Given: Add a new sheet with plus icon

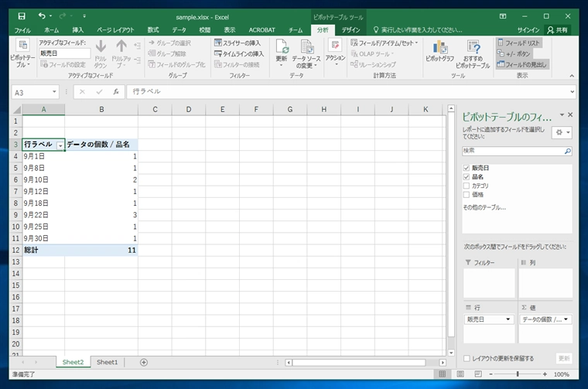Looking at the screenshot, I should [x=144, y=362].
